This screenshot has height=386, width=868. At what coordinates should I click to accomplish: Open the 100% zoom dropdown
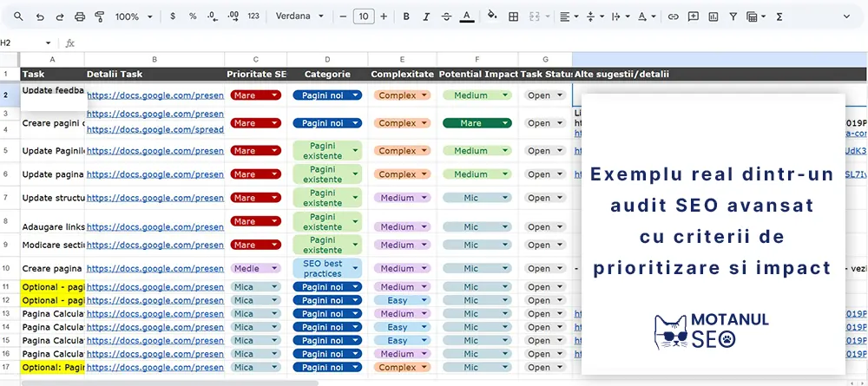pyautogui.click(x=134, y=16)
